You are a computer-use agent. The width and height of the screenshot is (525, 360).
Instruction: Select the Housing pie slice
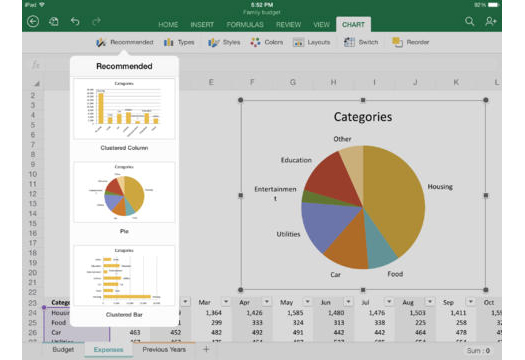395,198
